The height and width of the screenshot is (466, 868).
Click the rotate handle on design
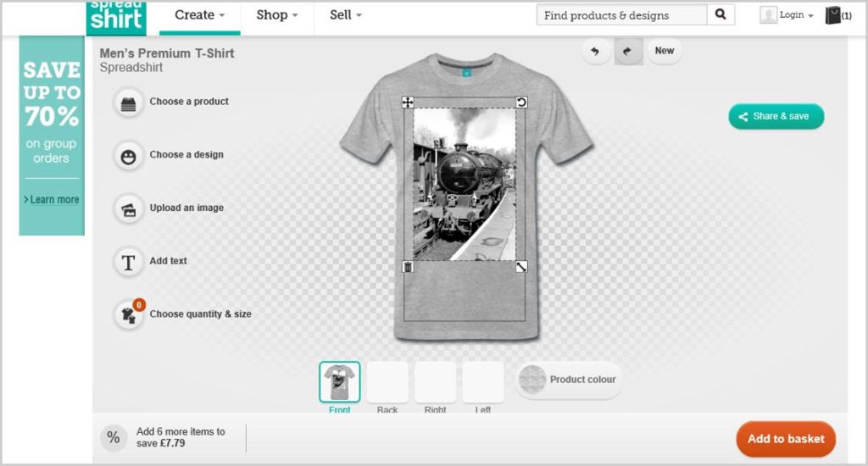(521, 103)
